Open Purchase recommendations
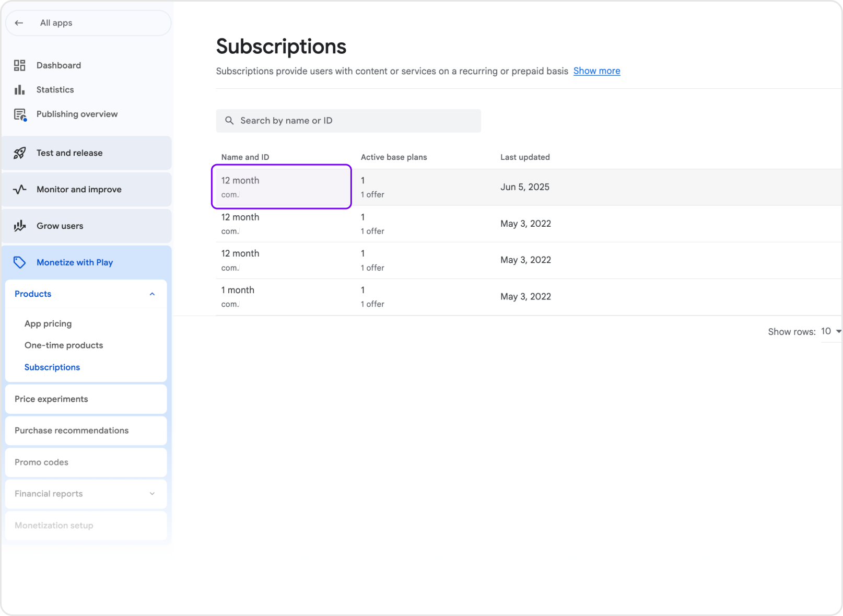The height and width of the screenshot is (616, 843). [x=72, y=431]
